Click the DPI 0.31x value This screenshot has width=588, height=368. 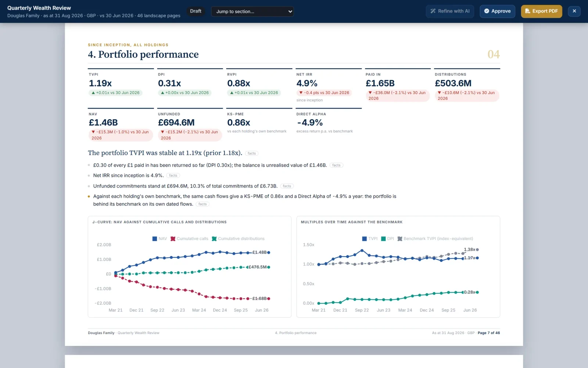pos(169,84)
